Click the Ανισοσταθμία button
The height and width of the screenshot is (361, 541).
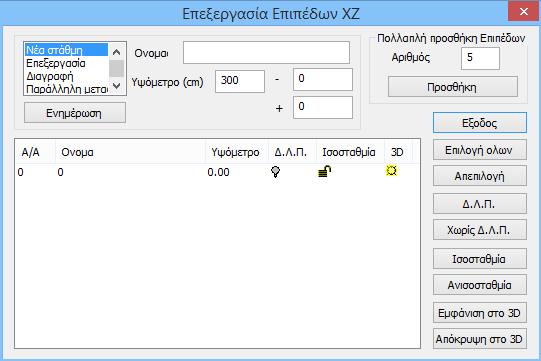[x=480, y=285]
